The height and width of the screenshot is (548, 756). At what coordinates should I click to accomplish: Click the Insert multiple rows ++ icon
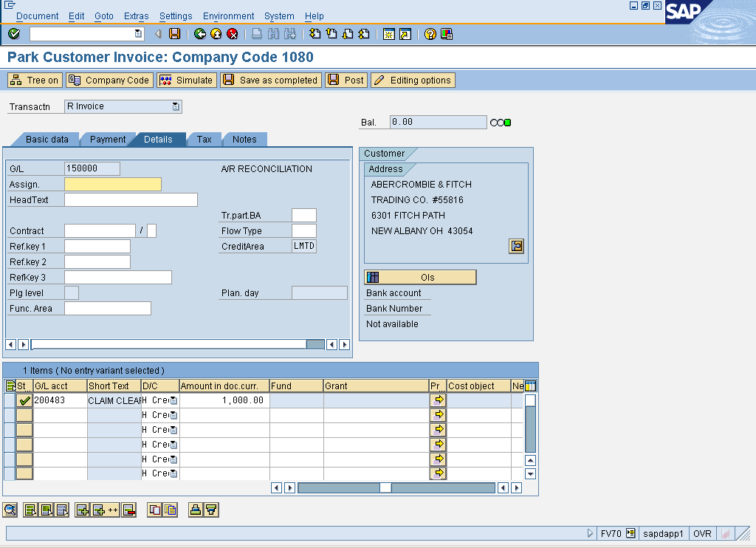click(106, 510)
